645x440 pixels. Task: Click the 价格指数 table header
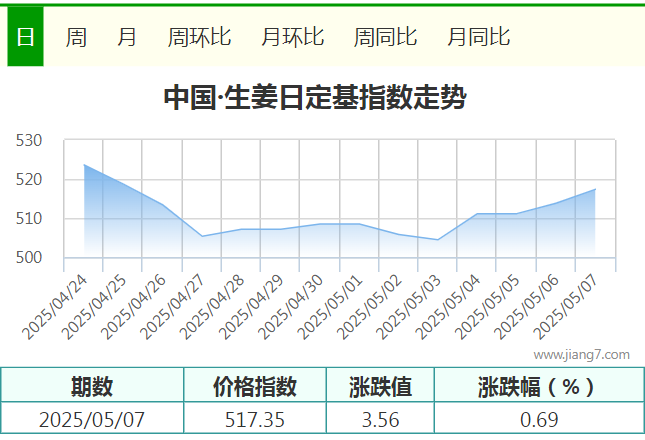coord(255,386)
